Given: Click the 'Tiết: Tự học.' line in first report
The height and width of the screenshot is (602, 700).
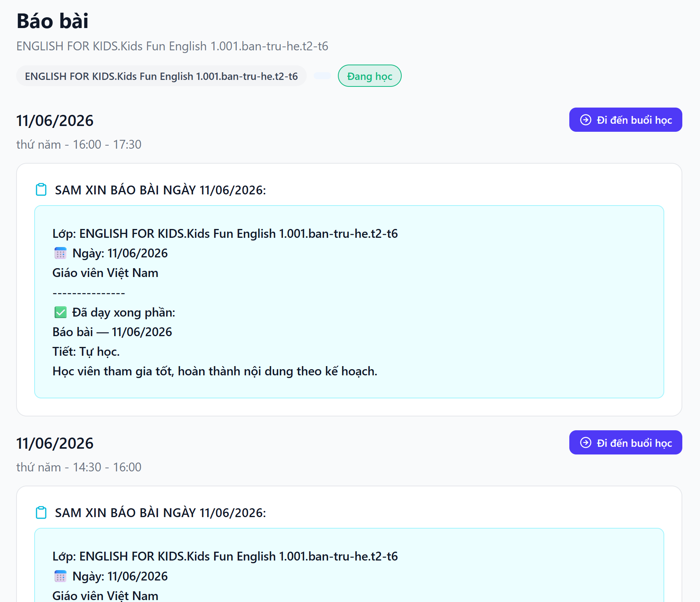Looking at the screenshot, I should (x=86, y=352).
